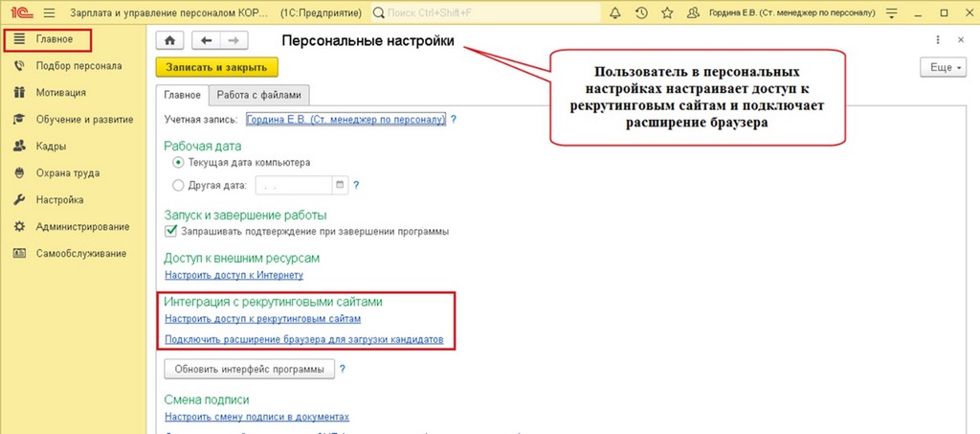980x434 pixels.
Task: Open Настроить доступ к рекрутинговым сайтам
Action: [x=263, y=319]
